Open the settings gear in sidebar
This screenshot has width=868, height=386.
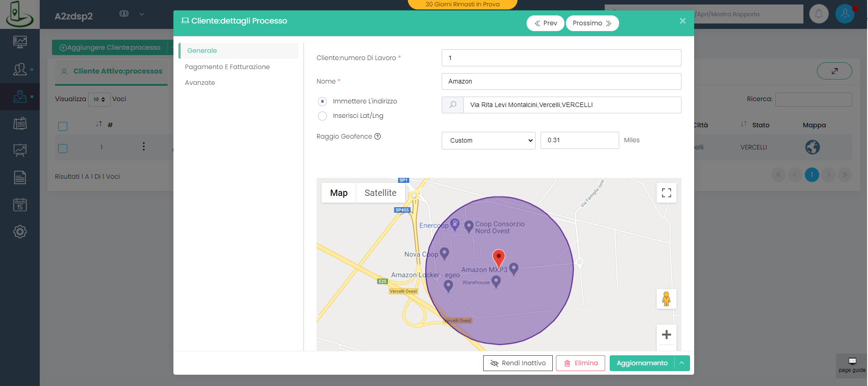tap(20, 232)
